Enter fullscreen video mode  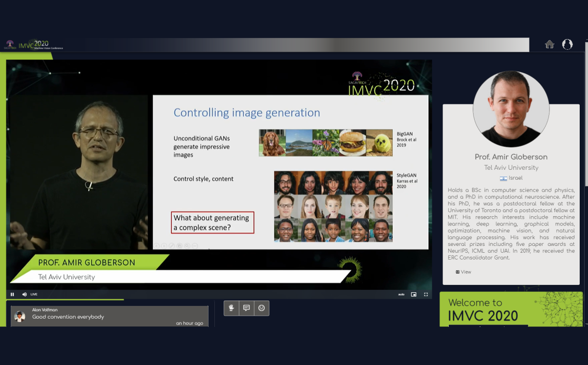tap(426, 294)
